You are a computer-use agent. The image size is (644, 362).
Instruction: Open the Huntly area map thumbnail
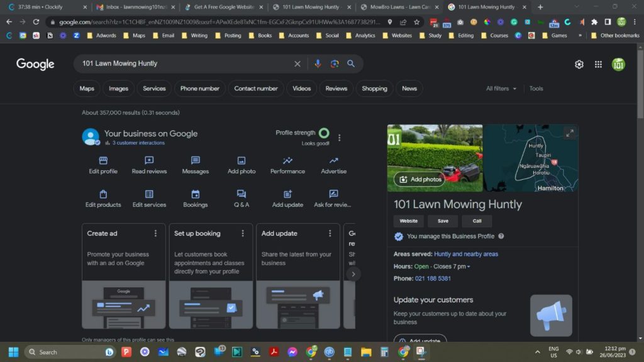pyautogui.click(x=530, y=158)
